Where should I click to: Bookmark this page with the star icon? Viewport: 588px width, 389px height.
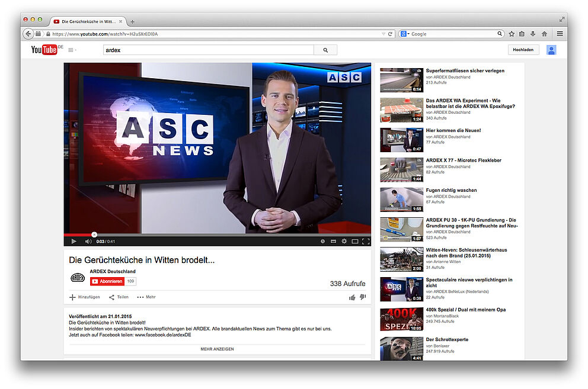(x=512, y=34)
